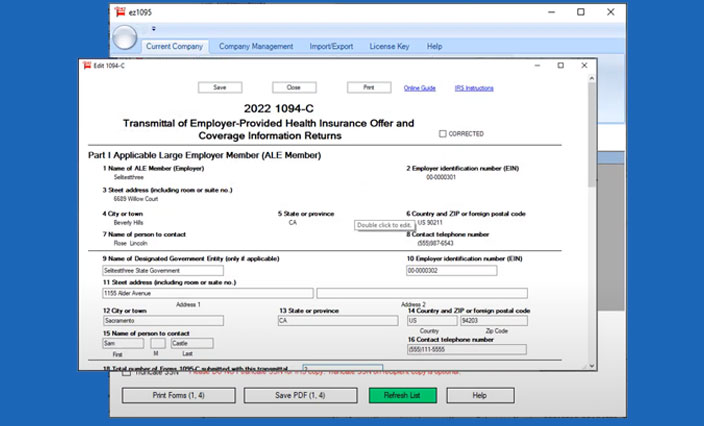The width and height of the screenshot is (704, 426).
Task: Click the Help button in the main window
Action: (480, 395)
